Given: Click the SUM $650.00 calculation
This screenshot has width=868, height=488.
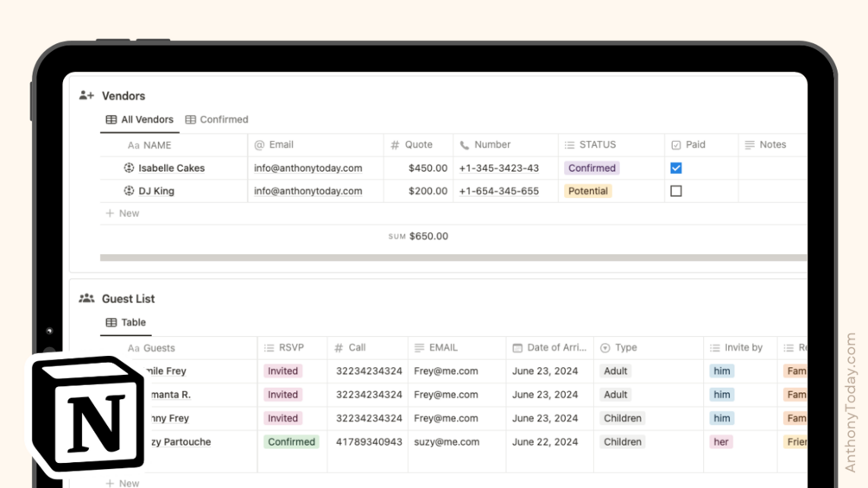Looking at the screenshot, I should pos(418,237).
